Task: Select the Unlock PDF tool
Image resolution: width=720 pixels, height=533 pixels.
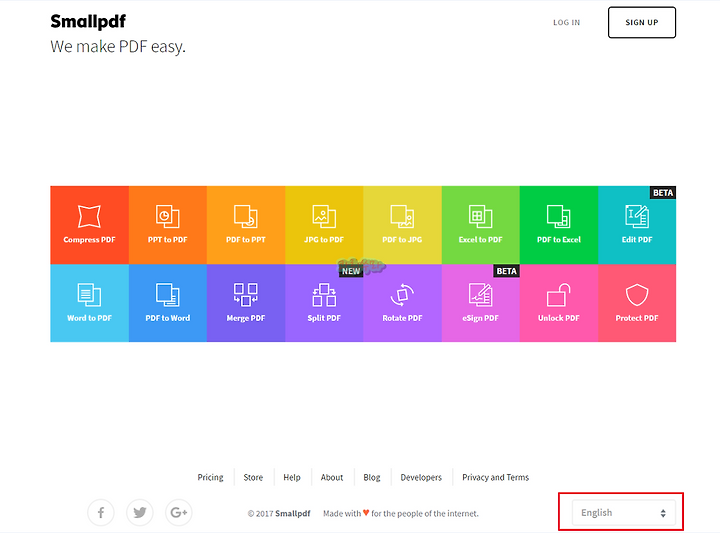Action: (x=559, y=303)
